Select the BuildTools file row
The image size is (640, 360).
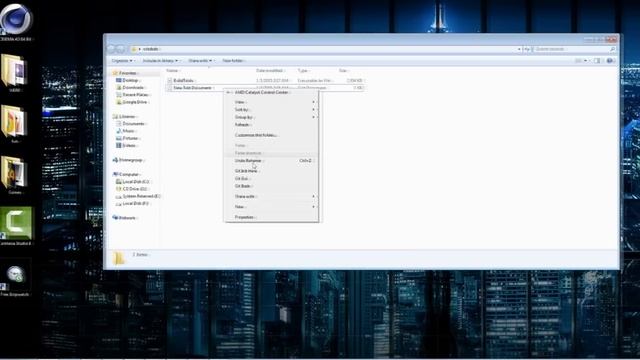tap(265, 81)
